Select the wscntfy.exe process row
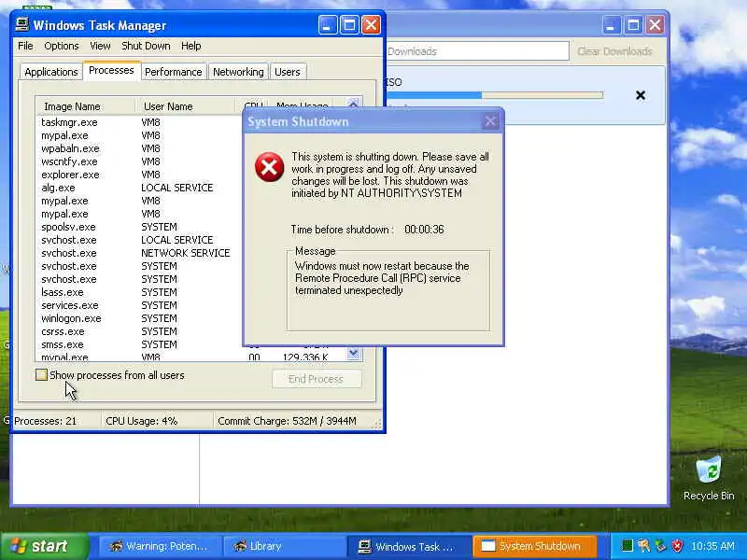The height and width of the screenshot is (560, 747). click(x=138, y=161)
